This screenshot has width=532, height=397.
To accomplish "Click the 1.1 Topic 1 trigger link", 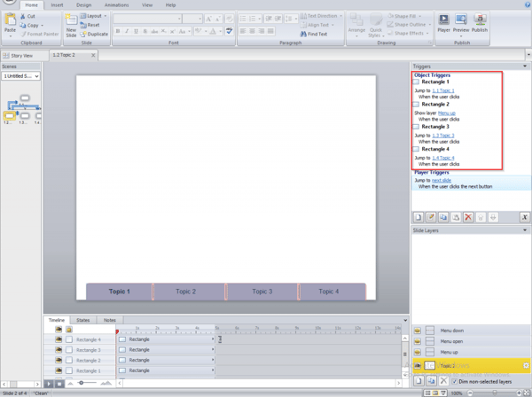I will 443,90.
